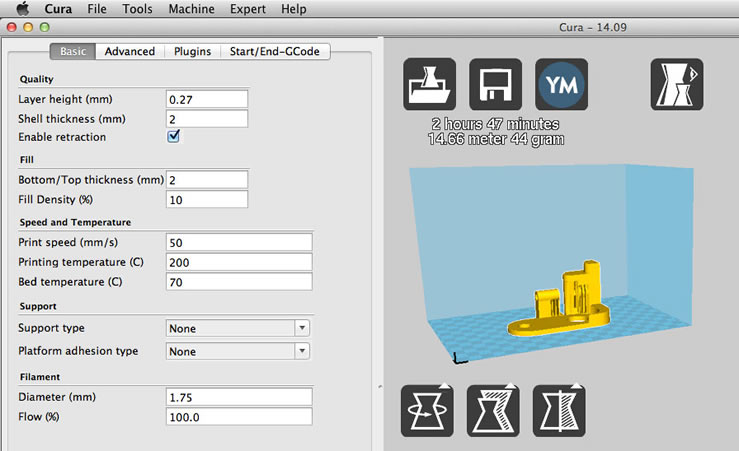Click the Load model icon
The width and height of the screenshot is (739, 451).
pyautogui.click(x=429, y=84)
